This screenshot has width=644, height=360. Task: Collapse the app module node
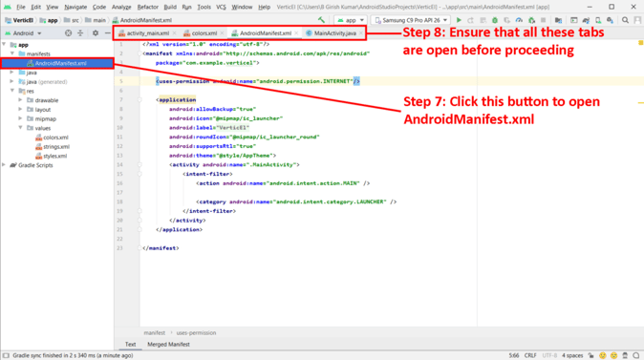[4, 44]
